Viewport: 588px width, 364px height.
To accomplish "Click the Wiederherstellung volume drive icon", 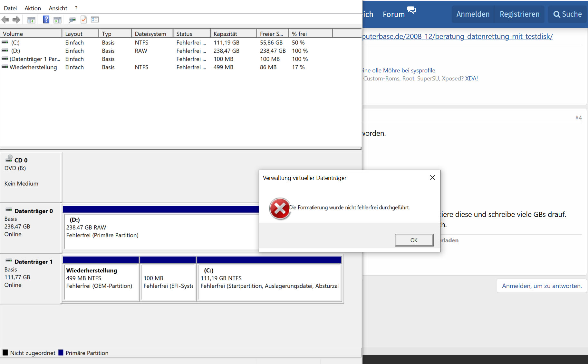I will 5,67.
